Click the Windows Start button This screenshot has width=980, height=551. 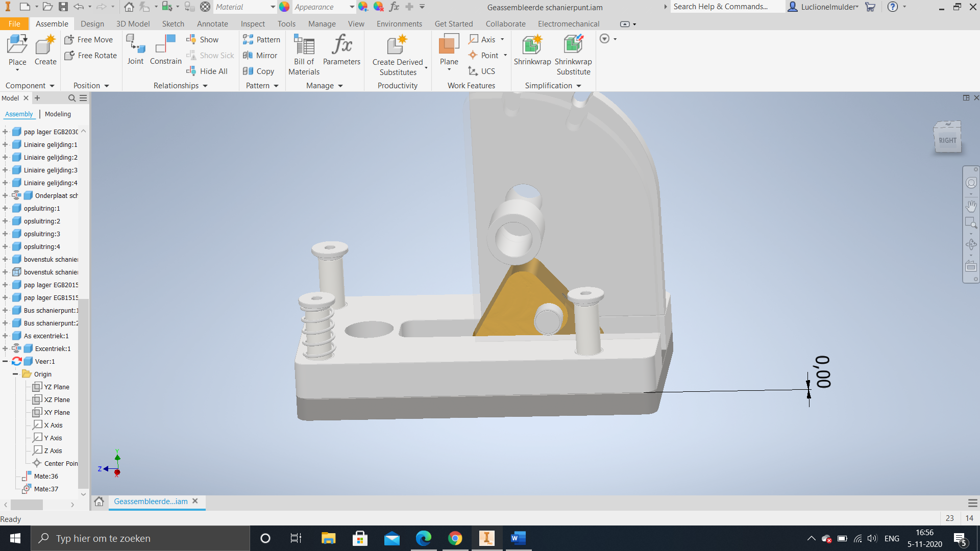tap(15, 538)
